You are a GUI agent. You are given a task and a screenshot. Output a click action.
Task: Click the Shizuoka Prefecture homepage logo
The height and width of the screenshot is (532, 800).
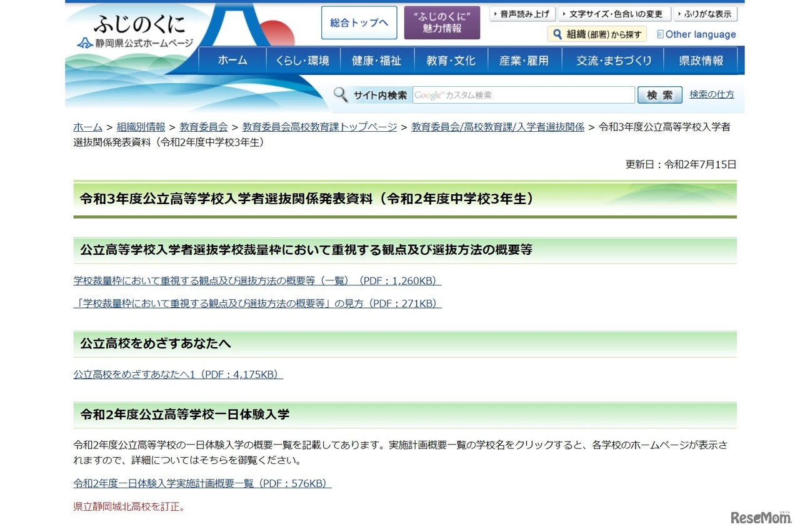(136, 32)
